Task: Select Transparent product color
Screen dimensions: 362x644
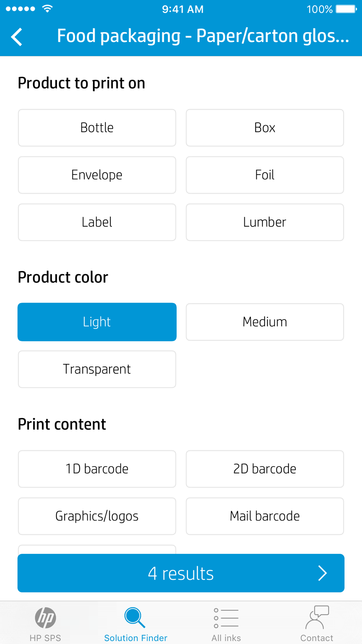Action: tap(97, 369)
